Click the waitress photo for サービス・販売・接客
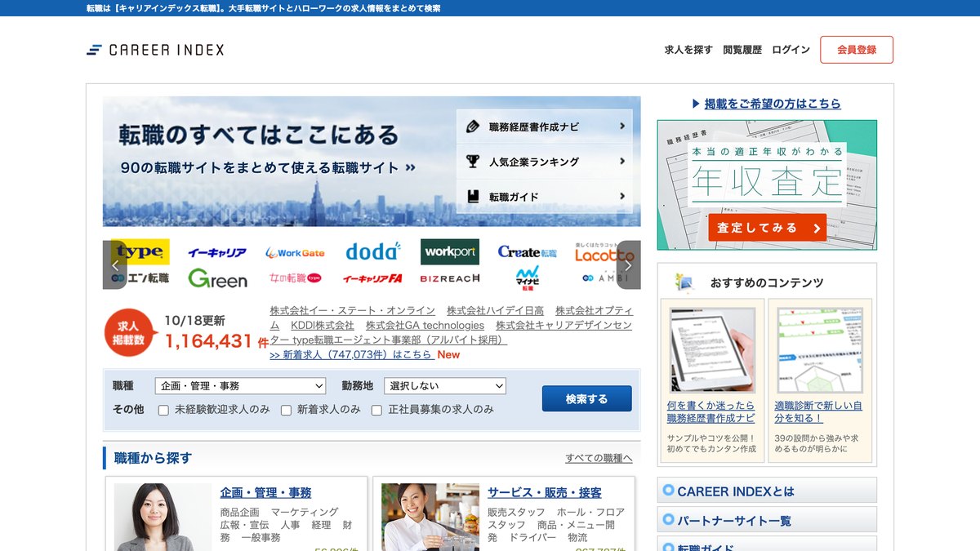The height and width of the screenshot is (551, 980). 430,517
